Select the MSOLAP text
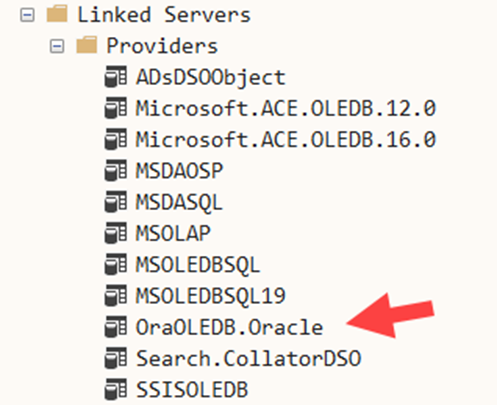Image resolution: width=497 pixels, height=405 pixels. [x=173, y=233]
